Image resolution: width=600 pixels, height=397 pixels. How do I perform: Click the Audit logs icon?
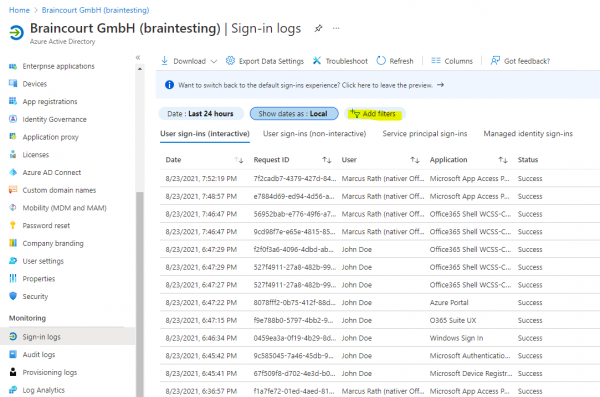(13, 355)
